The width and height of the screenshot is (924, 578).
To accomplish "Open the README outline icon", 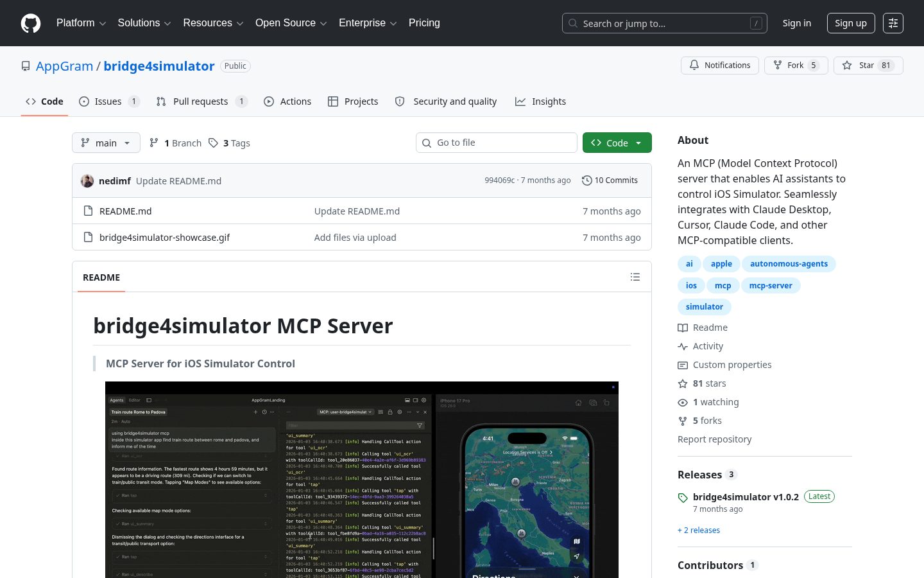I will tap(635, 277).
